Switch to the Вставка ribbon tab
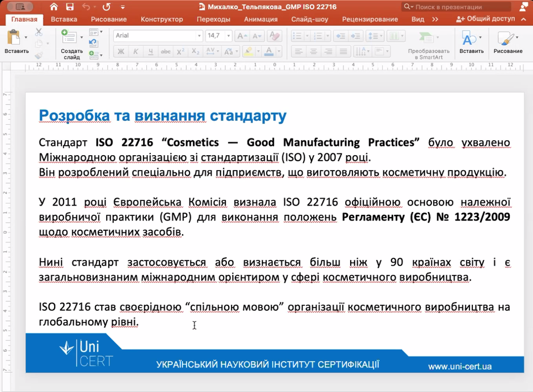The width and height of the screenshot is (533, 392). click(64, 19)
